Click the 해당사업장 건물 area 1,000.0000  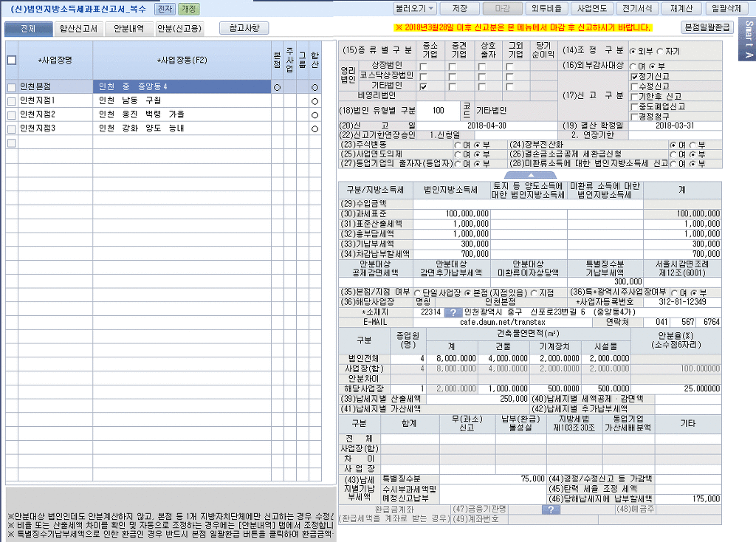coord(504,388)
